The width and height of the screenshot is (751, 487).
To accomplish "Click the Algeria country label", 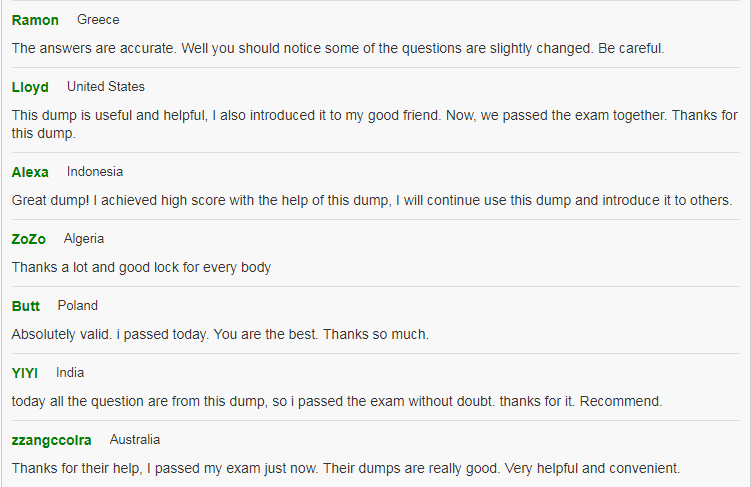I will tap(84, 238).
